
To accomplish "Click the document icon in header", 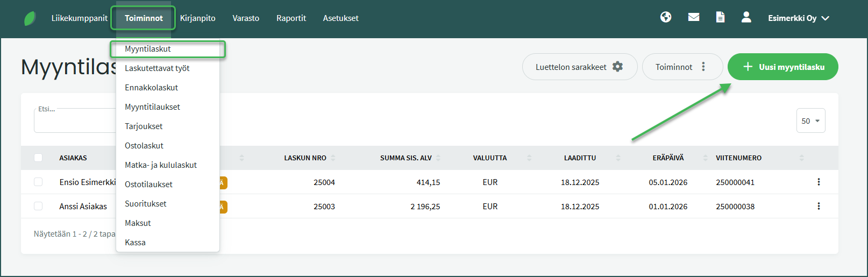I will pos(720,17).
